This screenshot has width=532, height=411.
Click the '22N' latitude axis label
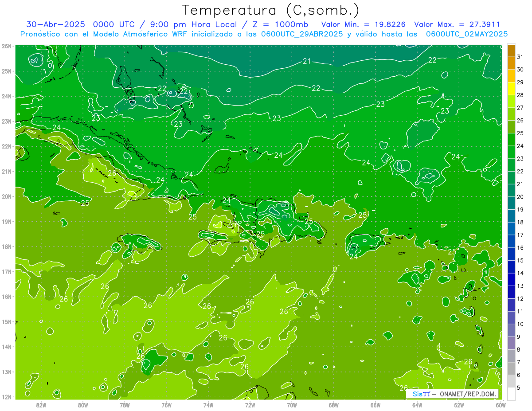click(x=7, y=146)
